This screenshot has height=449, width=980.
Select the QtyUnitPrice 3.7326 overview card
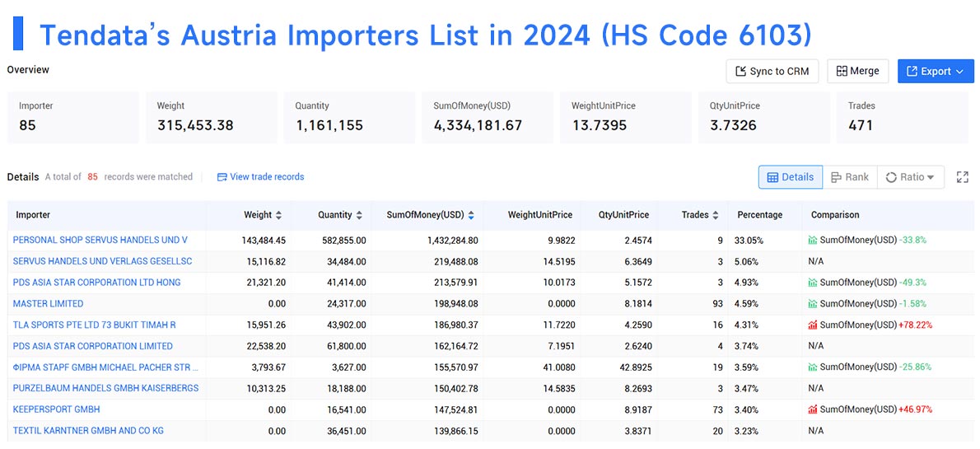[764, 118]
